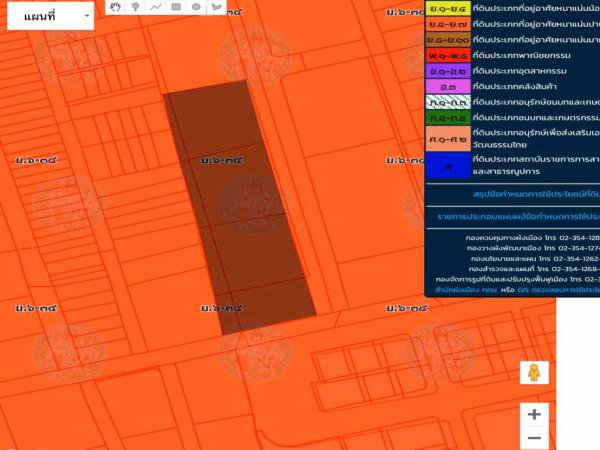Zoom out with the minus button
This screenshot has height=450, width=600.
(534, 438)
